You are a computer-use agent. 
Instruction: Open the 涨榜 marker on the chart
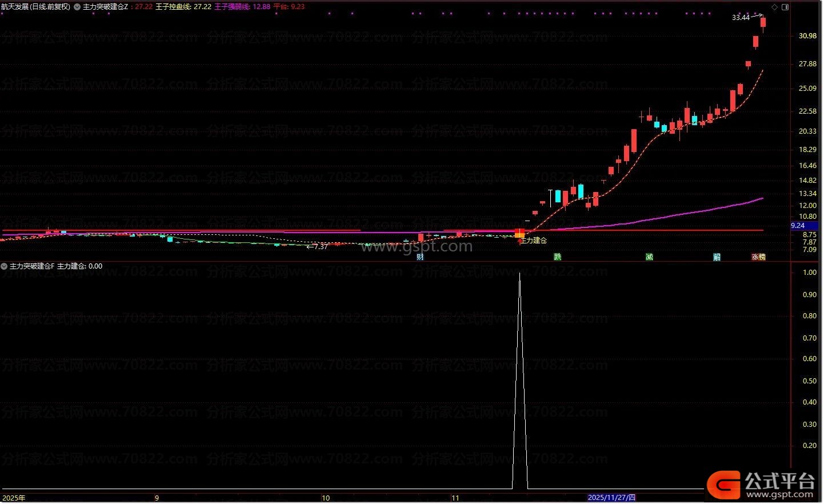(x=758, y=257)
